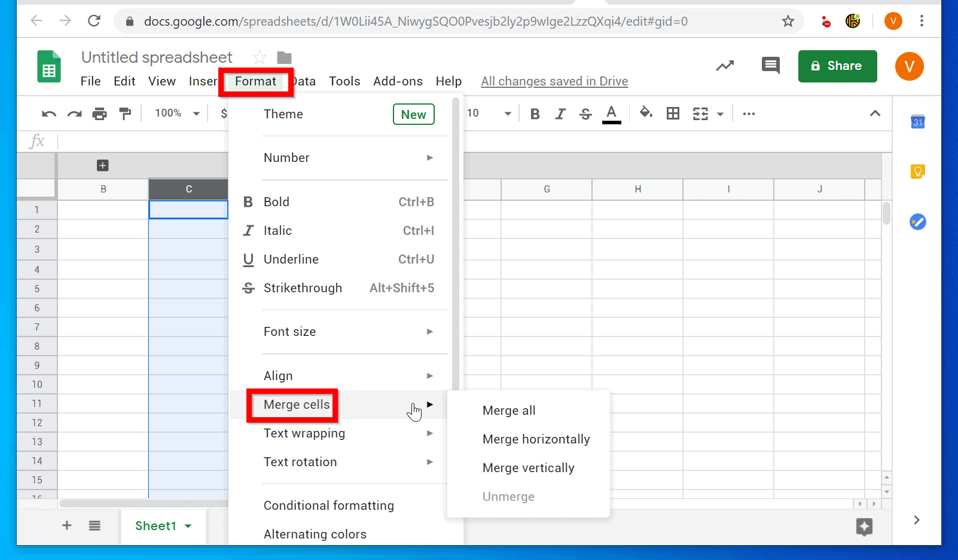Toggle bold formatting in the toolbar
The width and height of the screenshot is (958, 560).
pyautogui.click(x=535, y=113)
